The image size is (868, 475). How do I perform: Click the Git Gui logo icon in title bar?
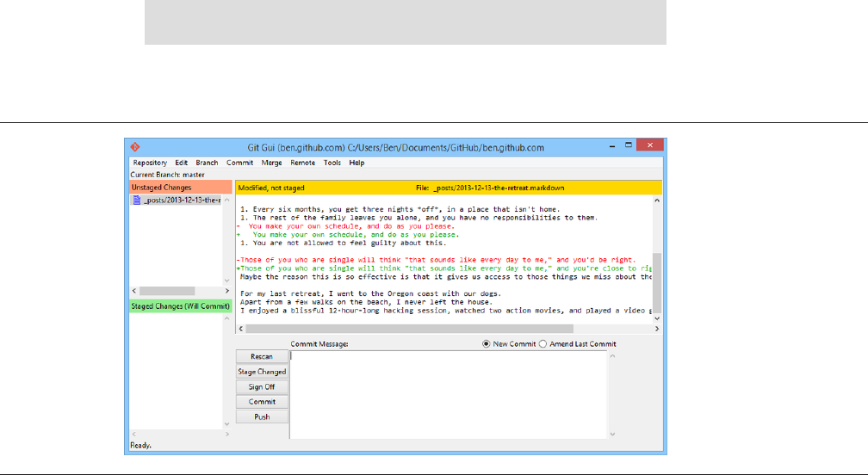pyautogui.click(x=134, y=147)
